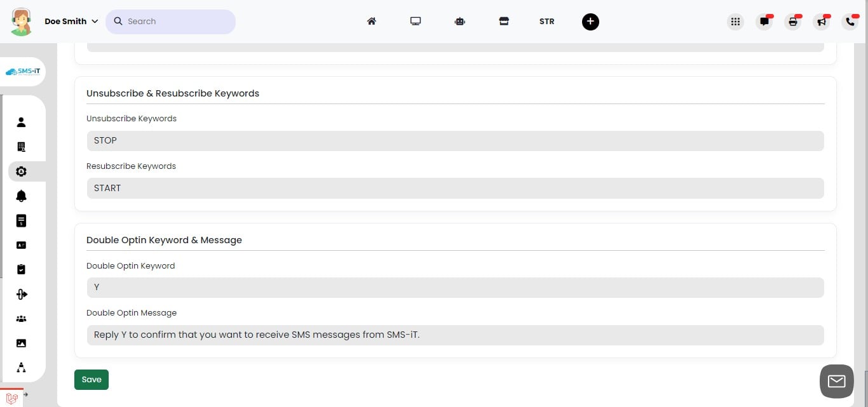The image size is (868, 407).
Task: Click the printer icon in header
Action: pos(793,22)
